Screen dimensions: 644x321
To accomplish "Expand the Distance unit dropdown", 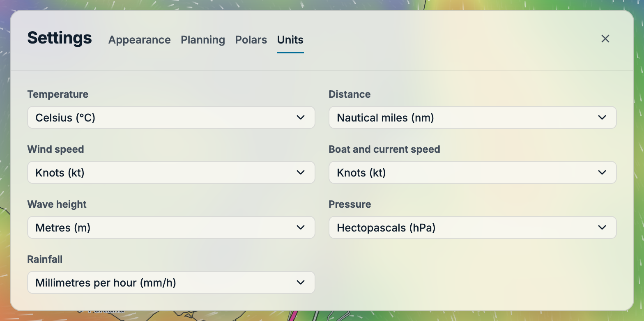I will (473, 117).
